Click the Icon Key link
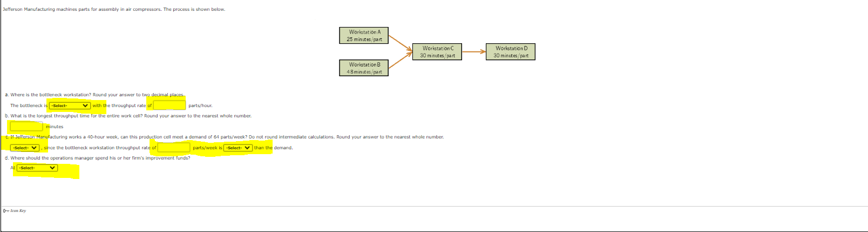Image resolution: width=868 pixels, height=232 pixels. click(x=18, y=211)
